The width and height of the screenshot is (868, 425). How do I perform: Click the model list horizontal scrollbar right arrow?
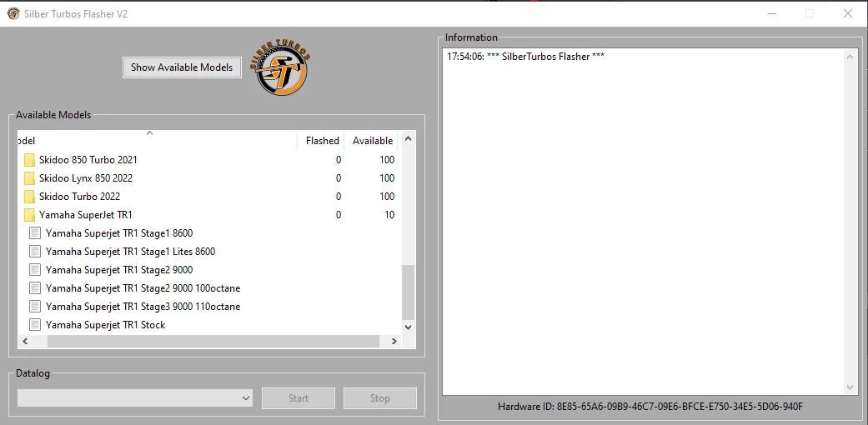click(394, 341)
